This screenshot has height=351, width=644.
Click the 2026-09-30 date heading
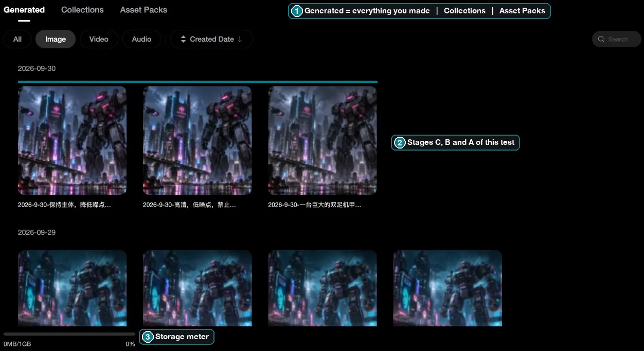(37, 68)
